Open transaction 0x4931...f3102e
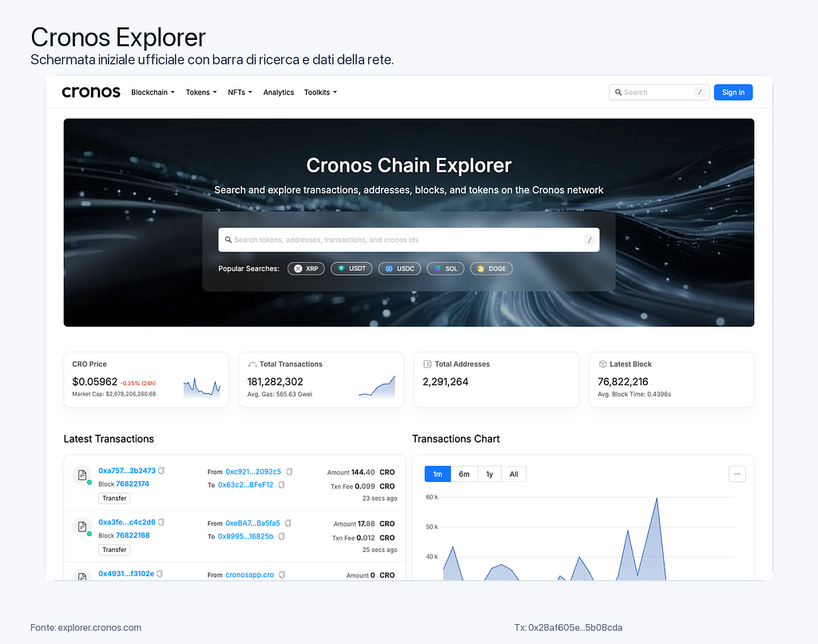This screenshot has height=644, width=818. tap(126, 574)
